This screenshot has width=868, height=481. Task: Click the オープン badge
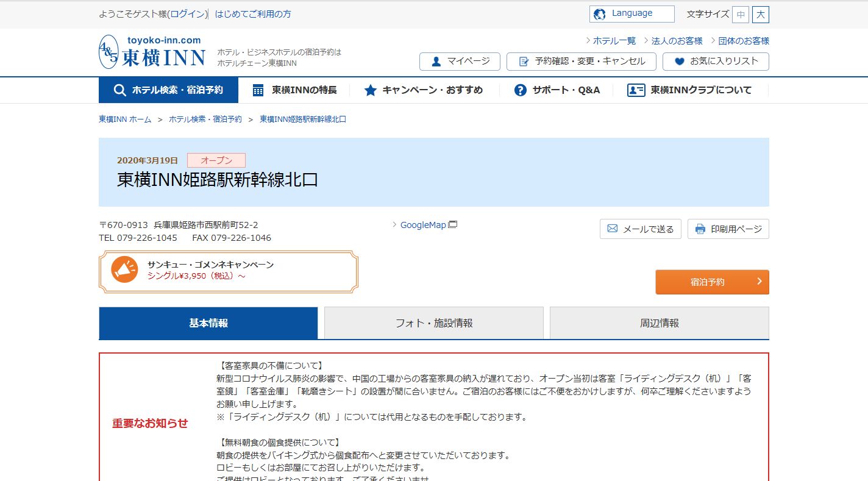216,160
